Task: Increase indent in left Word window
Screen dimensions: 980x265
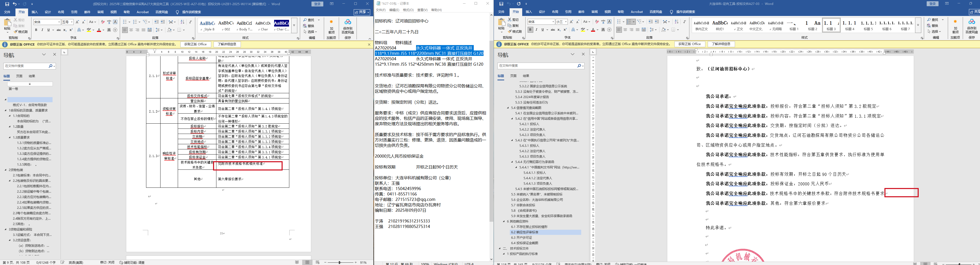Action: tap(163, 22)
